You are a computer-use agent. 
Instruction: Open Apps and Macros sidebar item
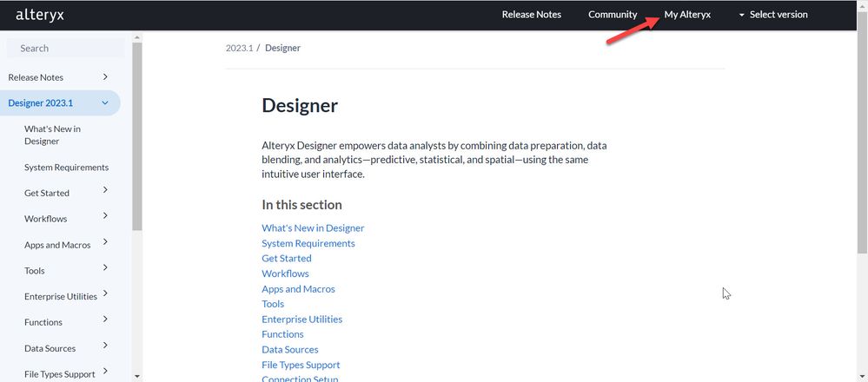coord(57,245)
